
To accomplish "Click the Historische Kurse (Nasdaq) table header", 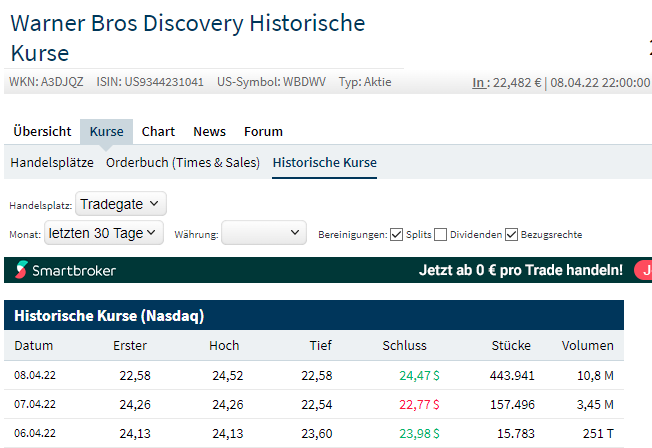I will pos(314,315).
